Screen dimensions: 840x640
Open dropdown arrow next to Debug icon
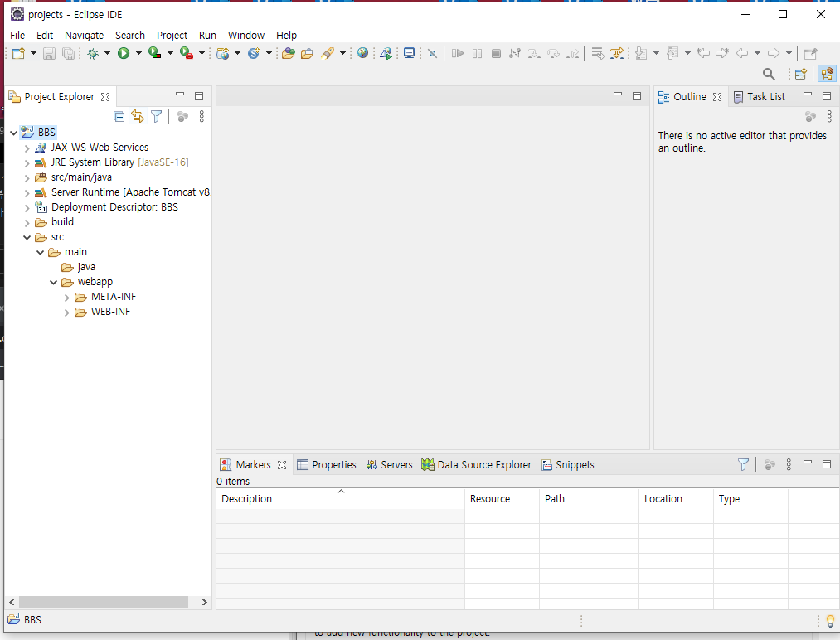107,53
